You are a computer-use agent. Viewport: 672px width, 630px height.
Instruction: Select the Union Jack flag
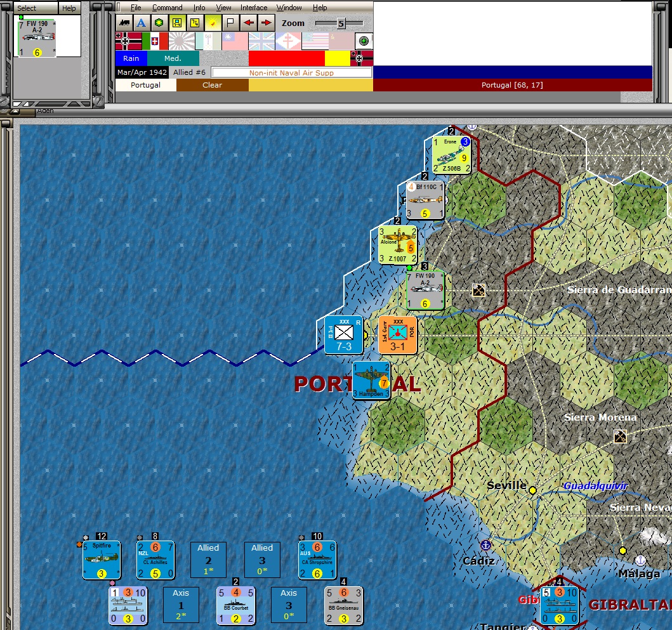coord(261,41)
